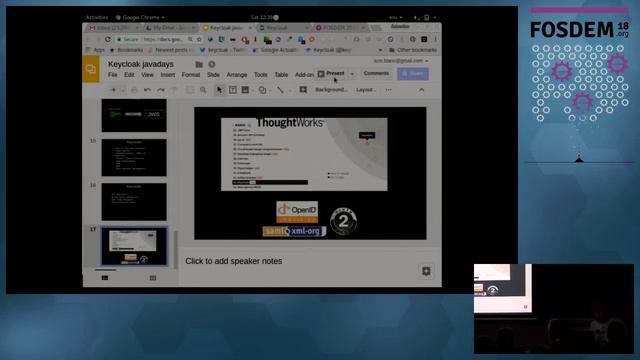The height and width of the screenshot is (360, 640).
Task: Open the Add-ons menu
Action: pyautogui.click(x=304, y=75)
